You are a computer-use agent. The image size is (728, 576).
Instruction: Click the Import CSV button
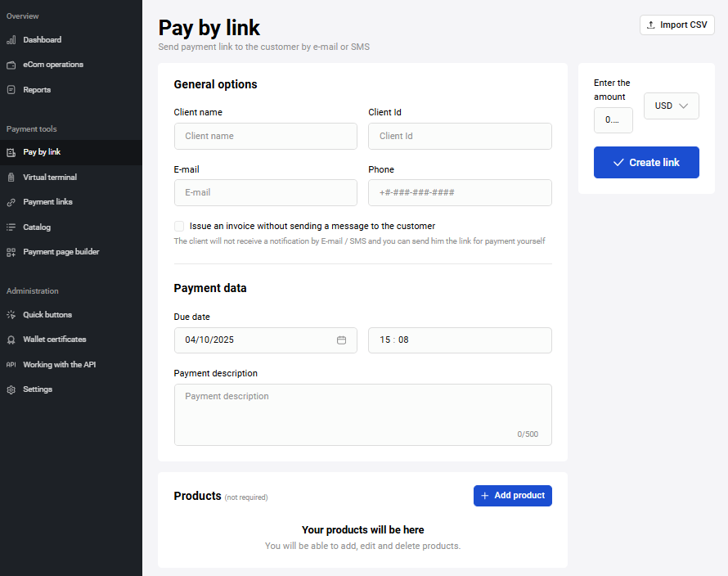coord(676,25)
